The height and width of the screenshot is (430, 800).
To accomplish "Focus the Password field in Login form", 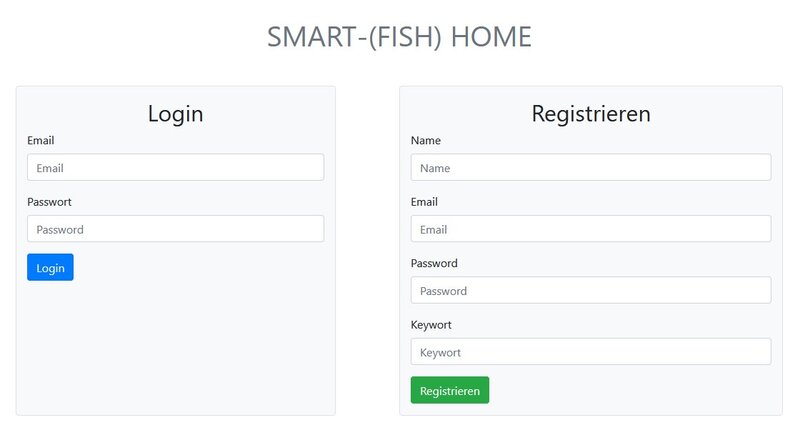I will [x=175, y=229].
